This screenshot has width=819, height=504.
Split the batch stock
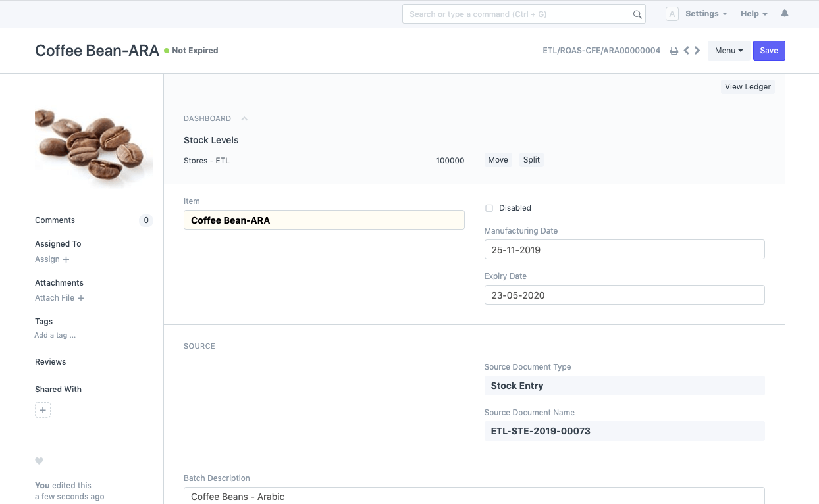(x=531, y=160)
